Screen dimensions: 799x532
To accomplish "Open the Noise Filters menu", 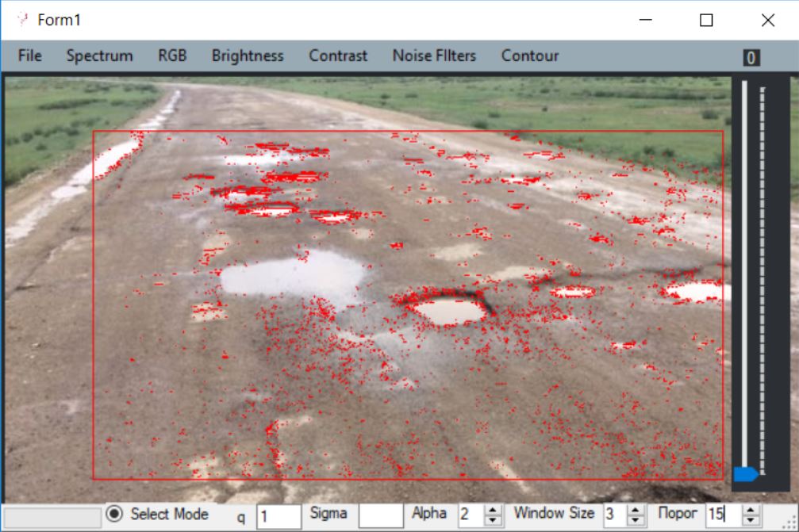I will point(434,55).
